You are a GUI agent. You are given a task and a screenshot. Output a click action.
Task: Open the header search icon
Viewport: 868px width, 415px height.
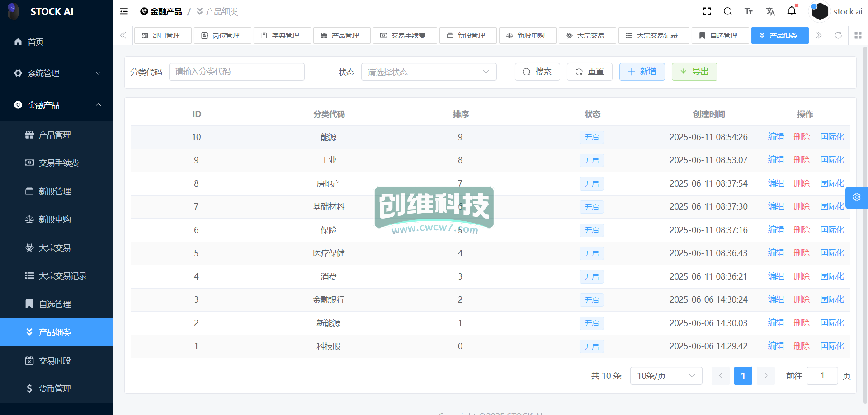(x=728, y=12)
